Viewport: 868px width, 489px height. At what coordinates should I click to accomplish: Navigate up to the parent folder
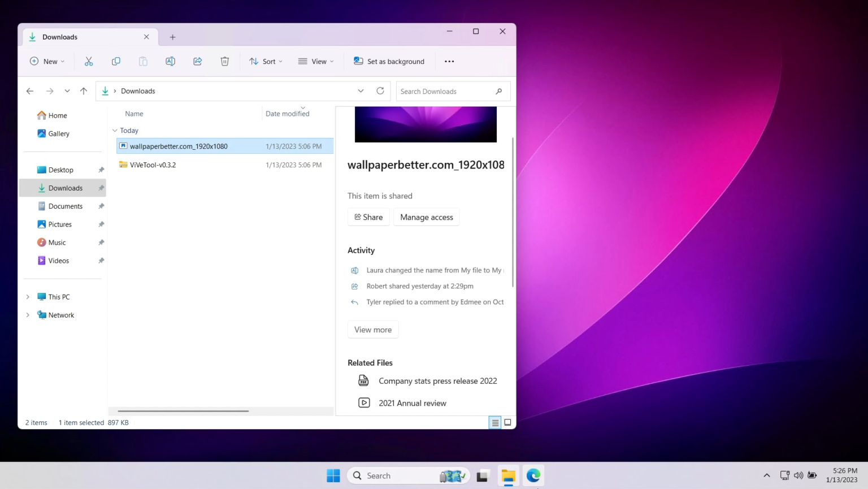click(84, 90)
